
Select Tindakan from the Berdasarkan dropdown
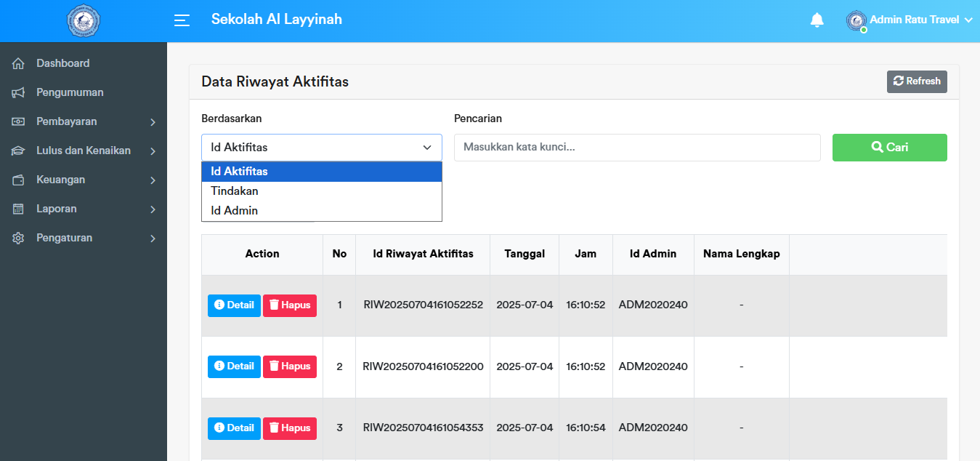233,191
